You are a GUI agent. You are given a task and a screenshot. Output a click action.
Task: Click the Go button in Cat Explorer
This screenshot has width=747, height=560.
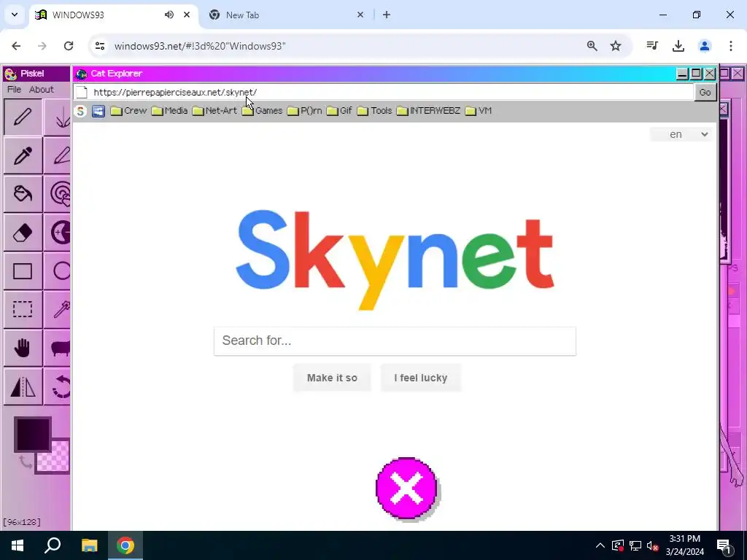coord(705,93)
